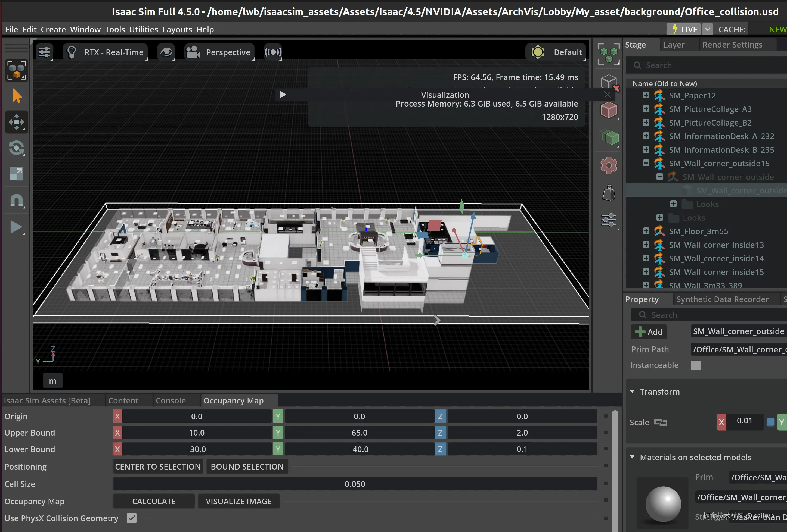Toggle the Instanceable checkbox
787x532 pixels.
[x=695, y=365]
